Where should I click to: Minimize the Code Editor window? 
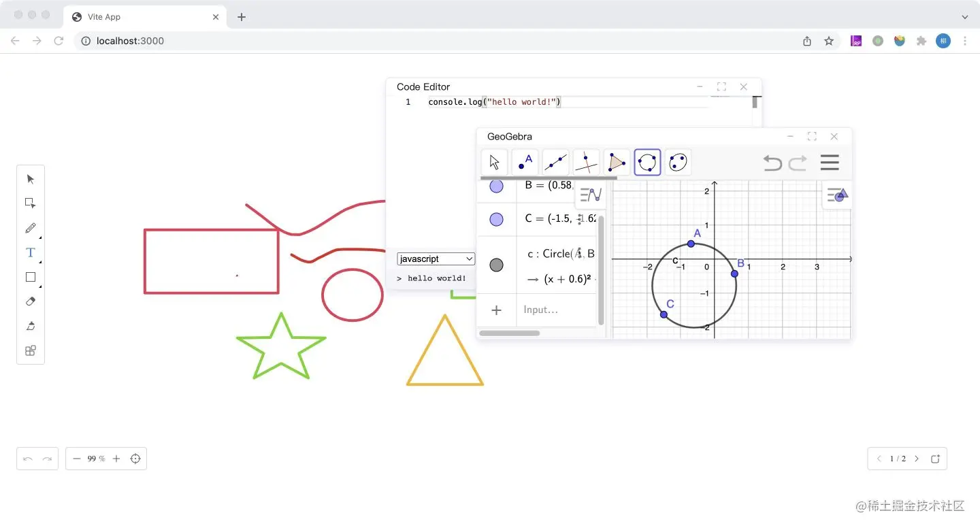[x=700, y=86]
